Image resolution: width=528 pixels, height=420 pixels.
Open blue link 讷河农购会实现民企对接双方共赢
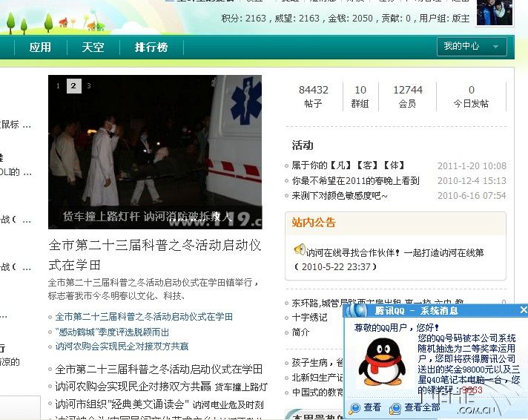122,347
